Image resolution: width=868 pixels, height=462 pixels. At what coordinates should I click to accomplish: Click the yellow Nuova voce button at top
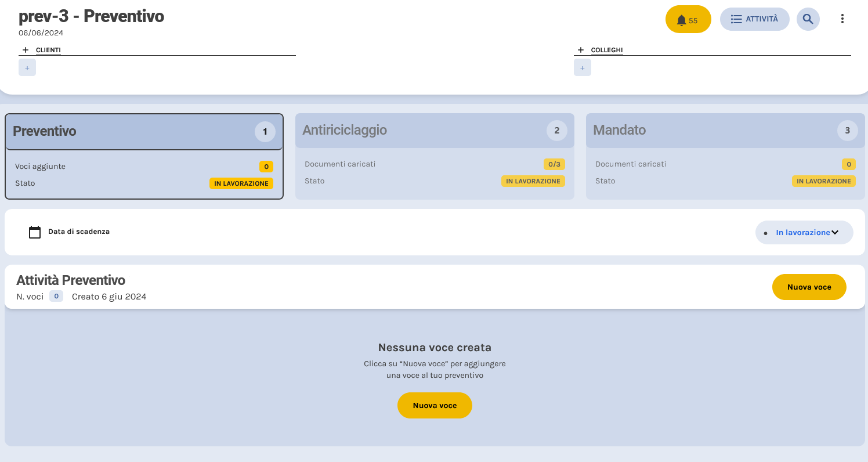tap(809, 287)
